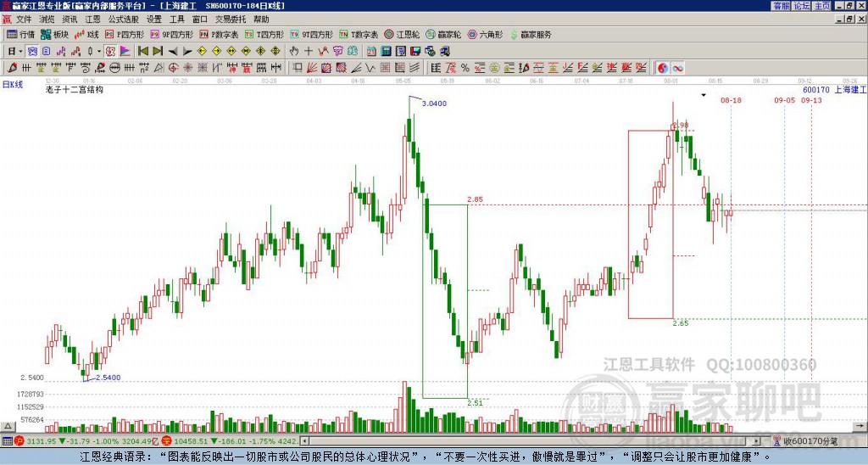Open the 六角形 hexagon tool
The height and width of the screenshot is (465, 868).
click(485, 34)
